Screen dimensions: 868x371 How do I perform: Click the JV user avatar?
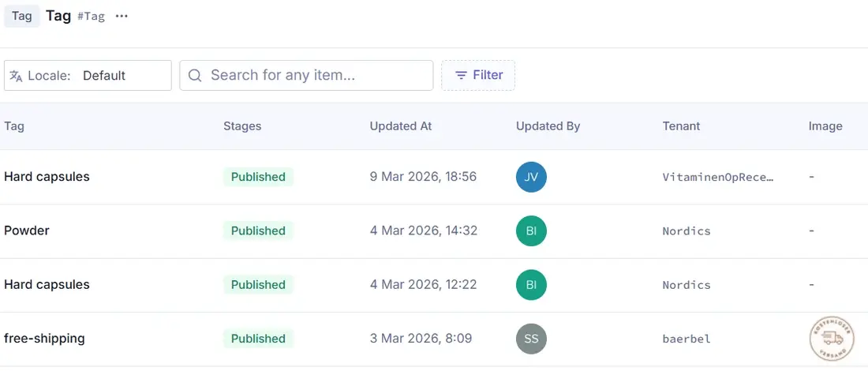point(531,177)
